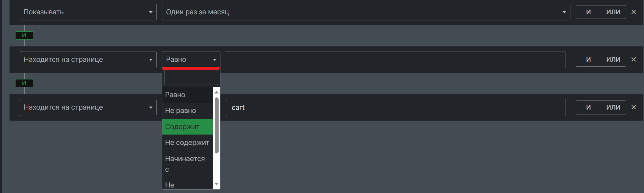Click scroll up arrow in dropdown list

tap(216, 92)
